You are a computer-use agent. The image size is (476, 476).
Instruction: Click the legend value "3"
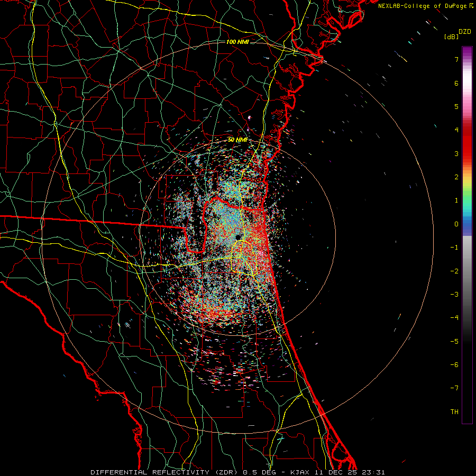(456, 153)
